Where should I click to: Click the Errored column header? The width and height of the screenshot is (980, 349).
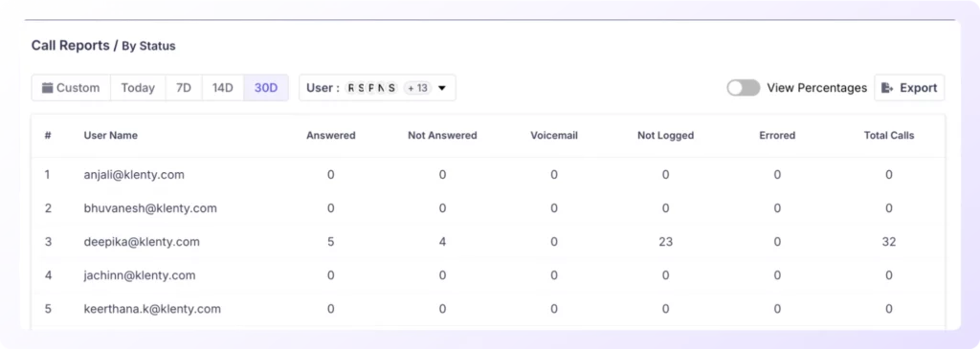coord(777,136)
